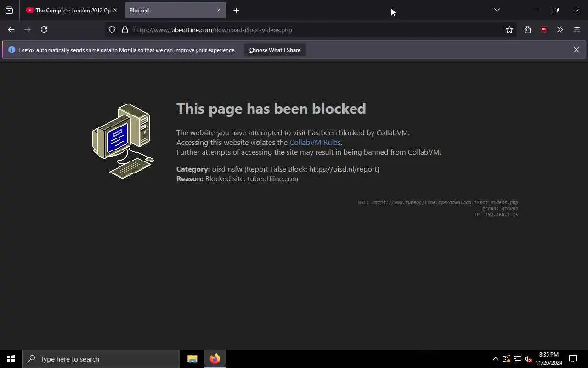Click the info icon in notification bar
588x368 pixels.
[12, 50]
